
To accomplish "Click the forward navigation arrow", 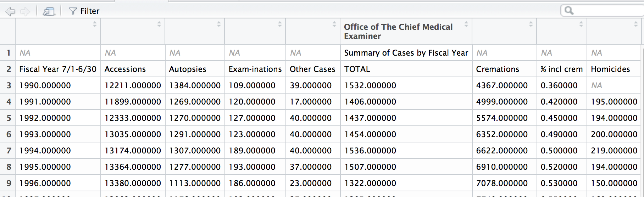I will 25,11.
